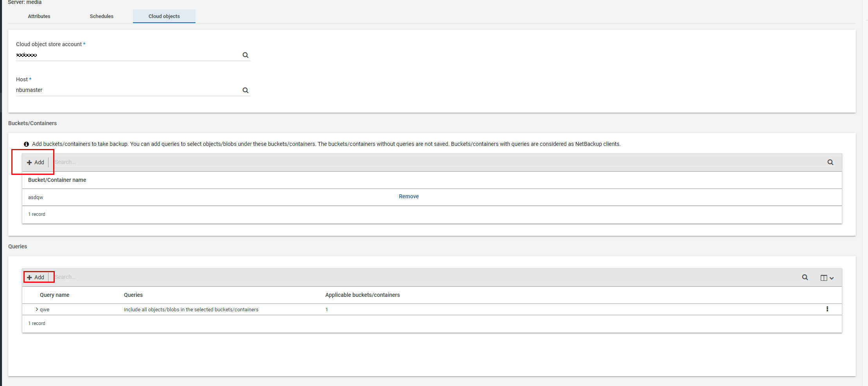
Task: Click the Queries column header
Action: pos(133,295)
